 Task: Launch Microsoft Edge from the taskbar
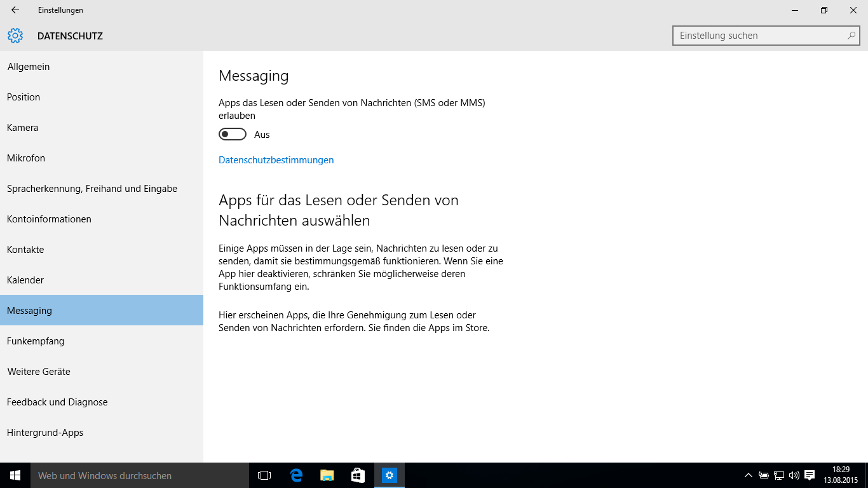(x=296, y=475)
